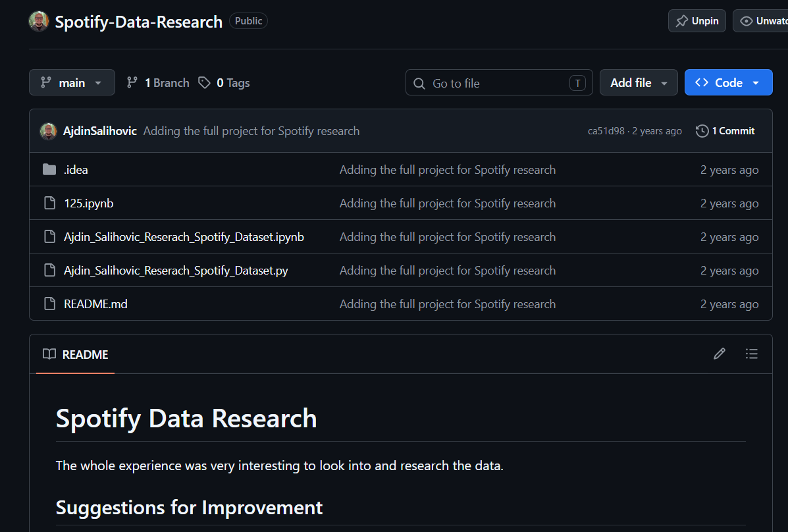Viewport: 788px width, 532px height.
Task: Click the repository owner avatar beside Spotify-Data-Research
Action: (x=39, y=21)
